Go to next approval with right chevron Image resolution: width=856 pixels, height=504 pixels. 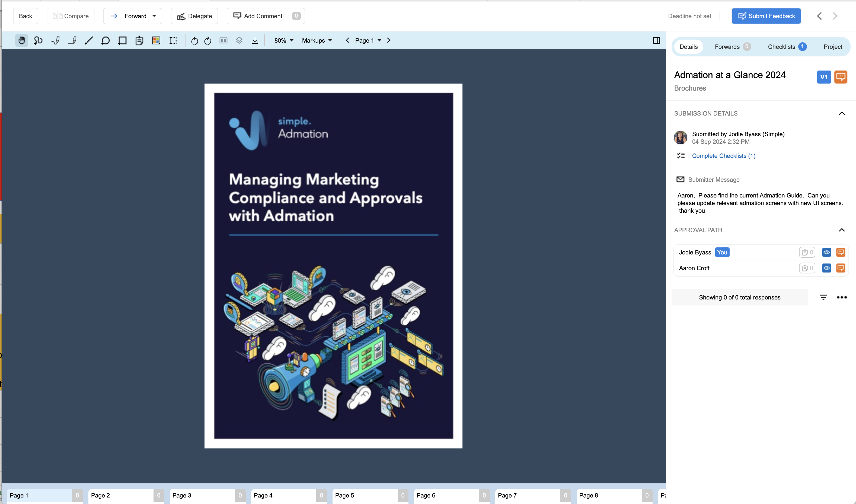click(835, 16)
